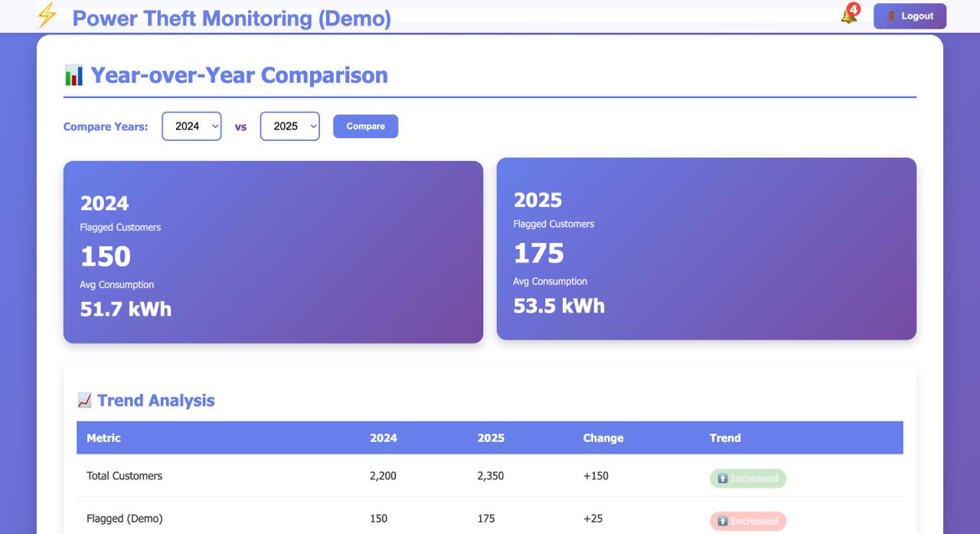Viewport: 980px width, 534px height.
Task: Click the Trend column header
Action: pos(725,438)
